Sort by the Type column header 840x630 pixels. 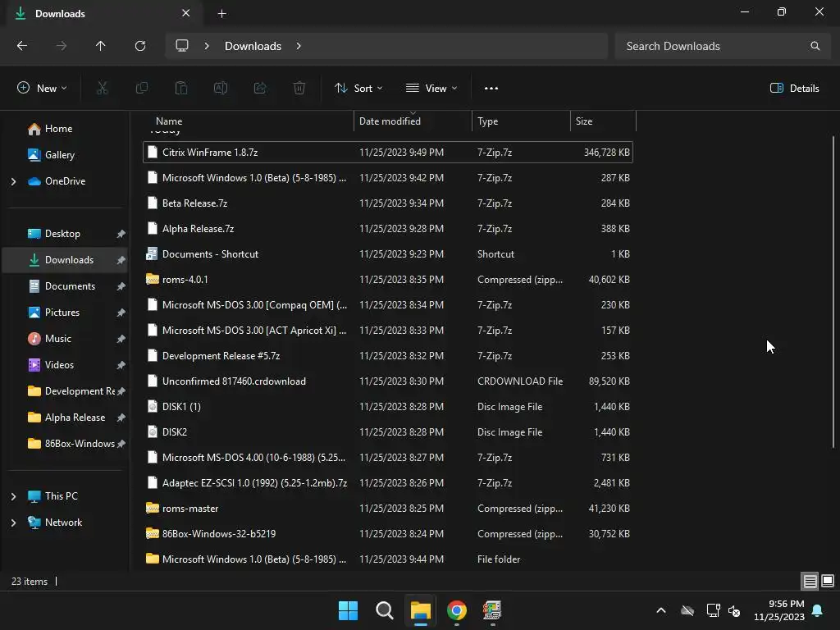521,121
